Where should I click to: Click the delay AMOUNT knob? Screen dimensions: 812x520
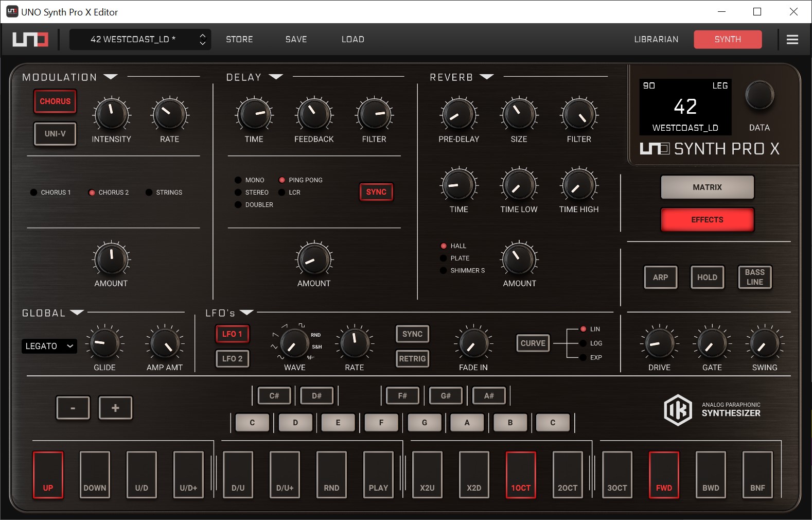[314, 258]
